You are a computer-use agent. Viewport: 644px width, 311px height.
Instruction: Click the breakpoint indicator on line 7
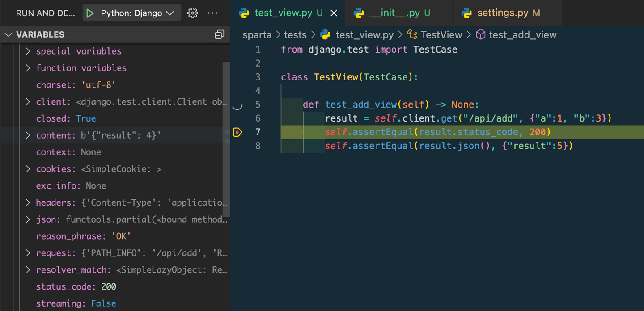[237, 132]
